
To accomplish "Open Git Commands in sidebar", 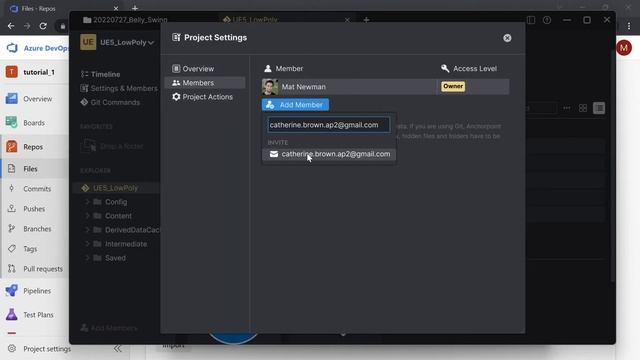I will point(110,102).
